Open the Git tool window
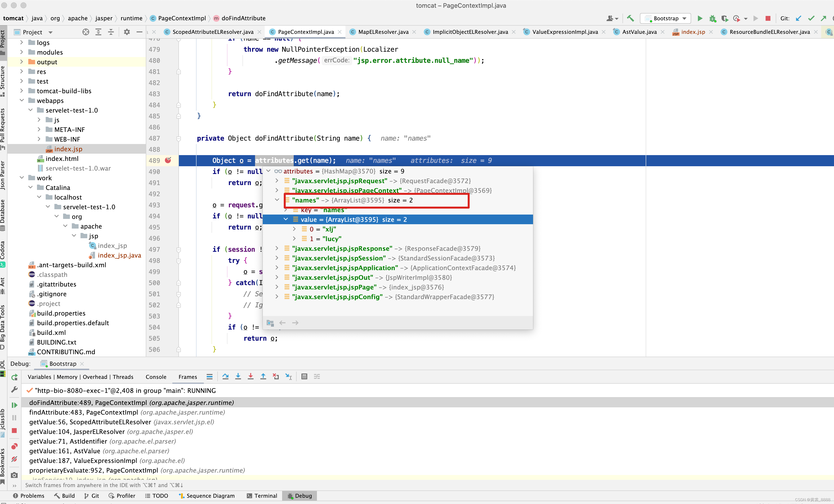Image resolution: width=834 pixels, height=504 pixels. click(x=91, y=496)
